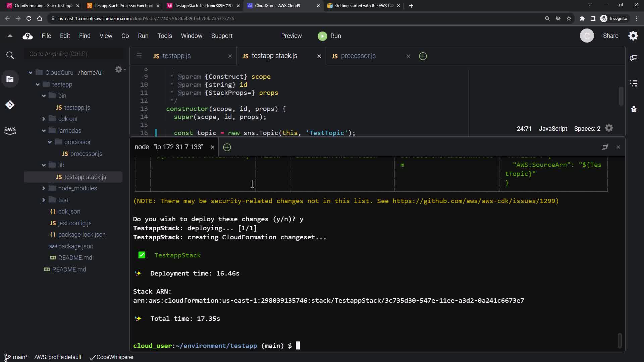This screenshot has width=644, height=362.
Task: Open the AWS Toolkit sidebar icon
Action: [x=10, y=130]
